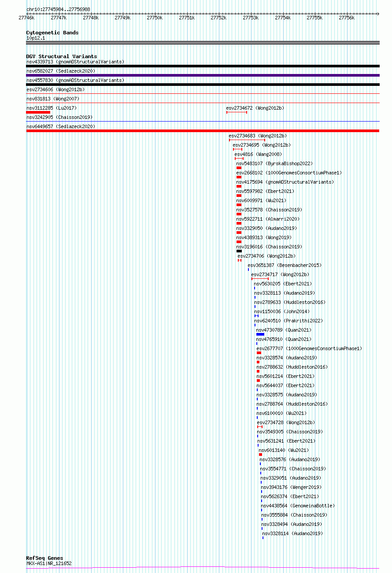392x573 pixels.
Task: Open nsv4175694 gnomADStructuralVariants label
Action: pos(285,182)
